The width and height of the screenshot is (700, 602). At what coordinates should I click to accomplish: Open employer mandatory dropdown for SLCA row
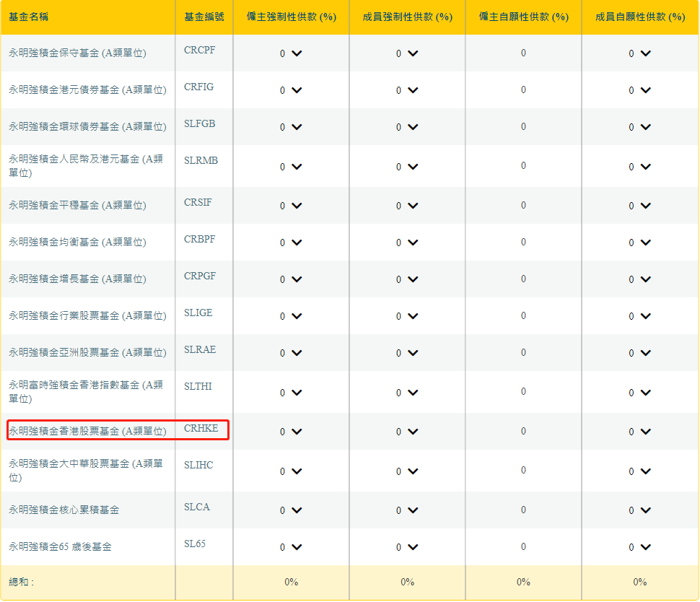pyautogui.click(x=291, y=510)
